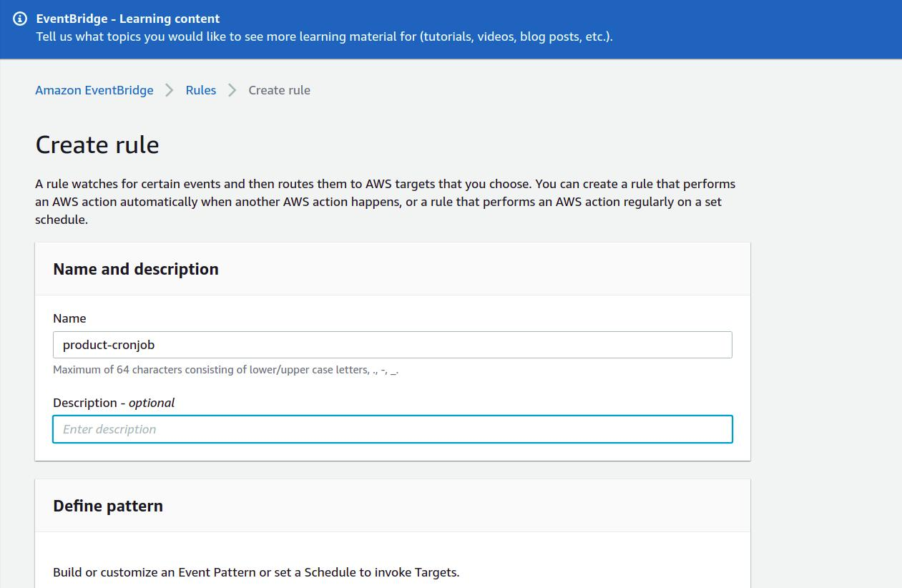Image resolution: width=902 pixels, height=588 pixels.
Task: Click the Name and description section header
Action: coord(136,269)
